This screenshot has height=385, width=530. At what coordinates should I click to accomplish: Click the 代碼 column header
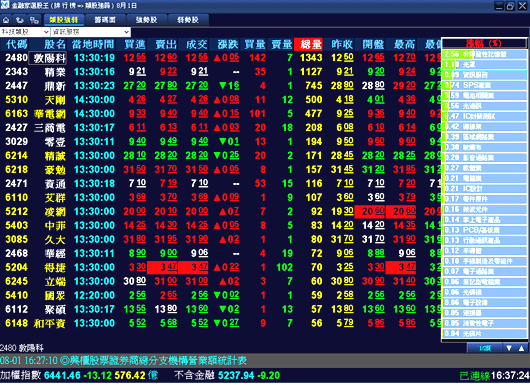click(x=16, y=44)
